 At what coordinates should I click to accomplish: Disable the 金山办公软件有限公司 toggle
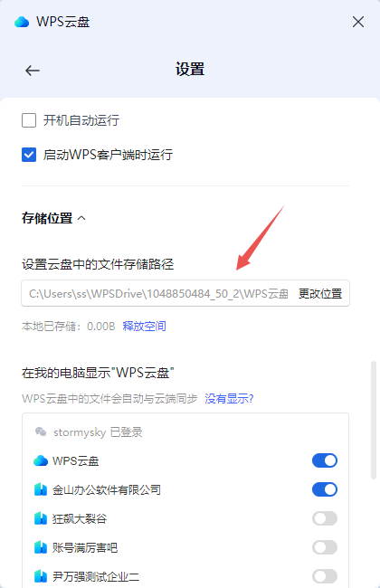pyautogui.click(x=325, y=489)
